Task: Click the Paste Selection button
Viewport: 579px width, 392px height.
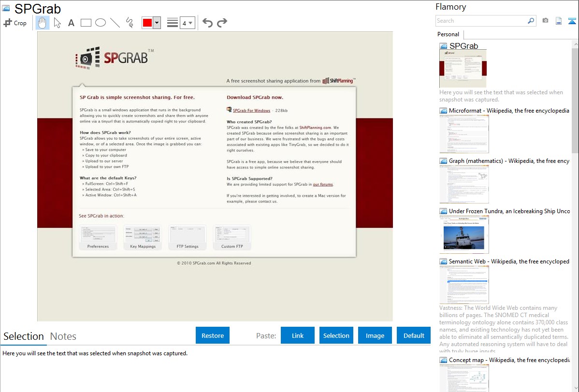Action: click(x=336, y=335)
